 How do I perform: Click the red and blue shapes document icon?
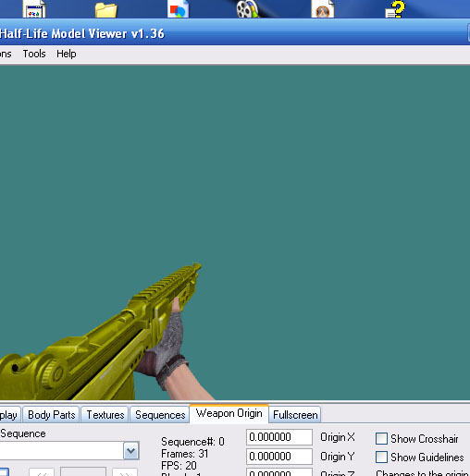179,9
